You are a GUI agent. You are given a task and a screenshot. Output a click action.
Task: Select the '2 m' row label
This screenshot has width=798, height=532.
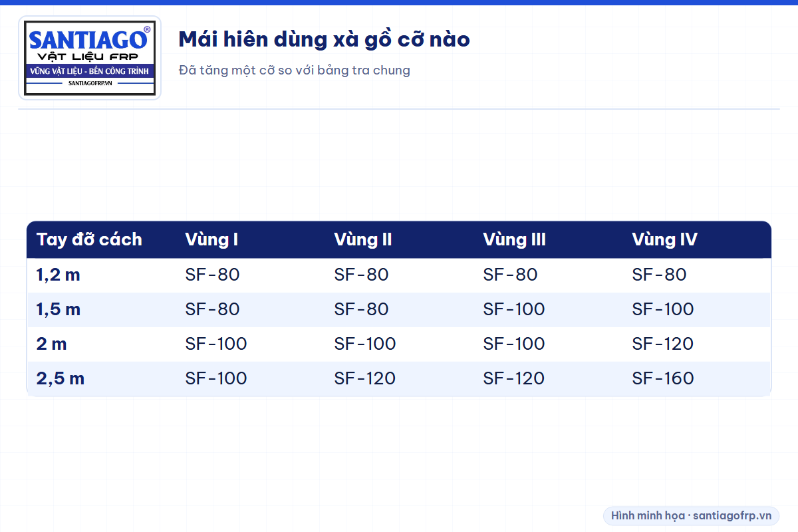(x=52, y=344)
